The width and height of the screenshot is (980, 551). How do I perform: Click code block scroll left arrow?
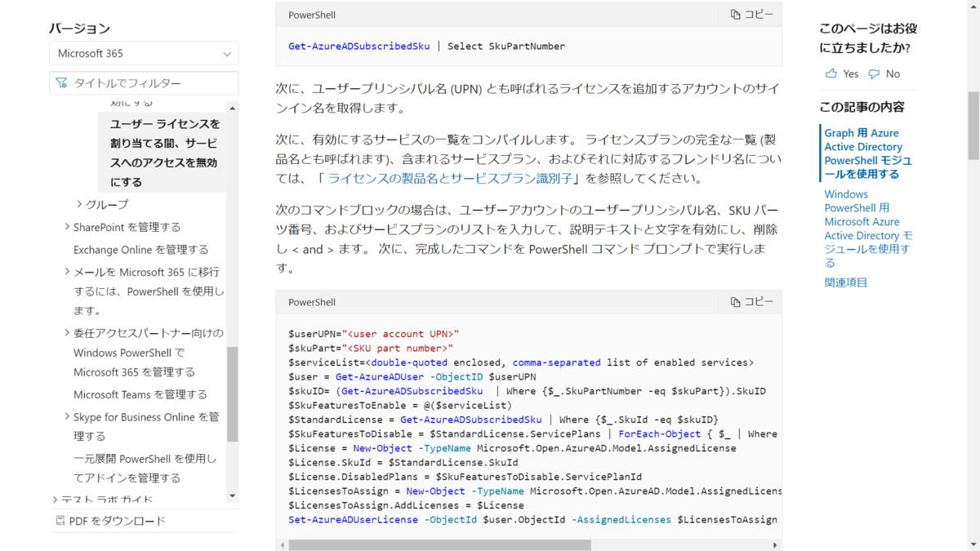[x=283, y=544]
